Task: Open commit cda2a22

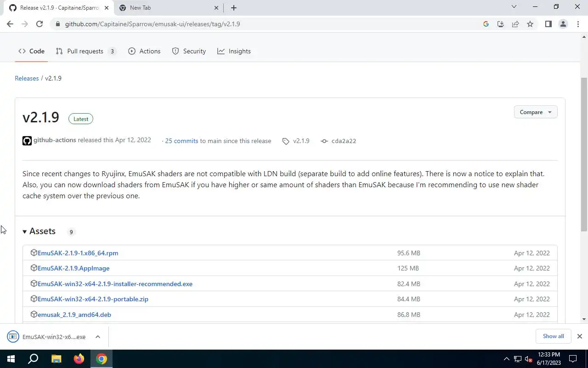Action: 338,141
